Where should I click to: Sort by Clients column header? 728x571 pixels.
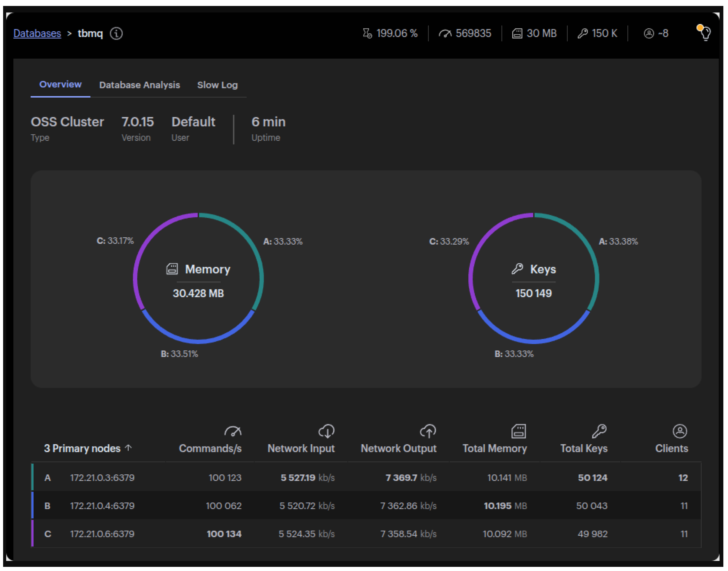672,448
